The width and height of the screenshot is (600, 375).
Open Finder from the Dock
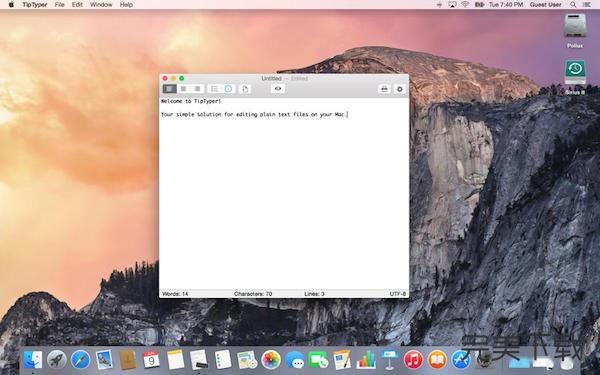click(33, 360)
